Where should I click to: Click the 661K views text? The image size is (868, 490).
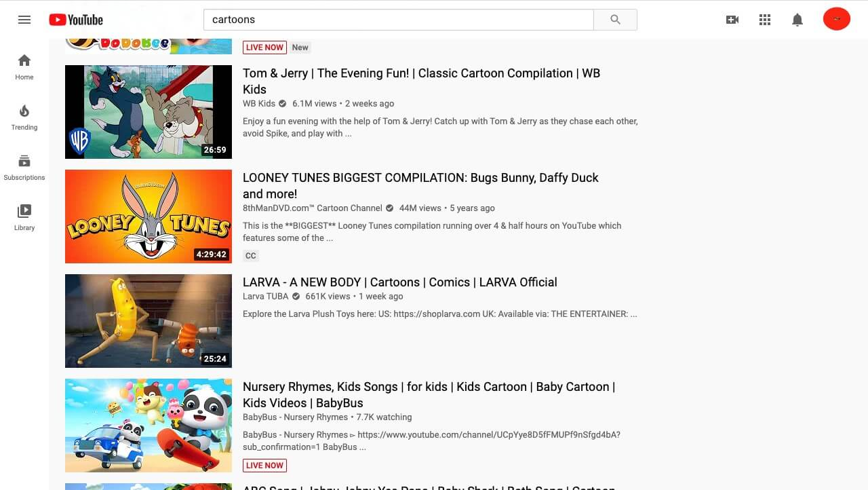[328, 297]
